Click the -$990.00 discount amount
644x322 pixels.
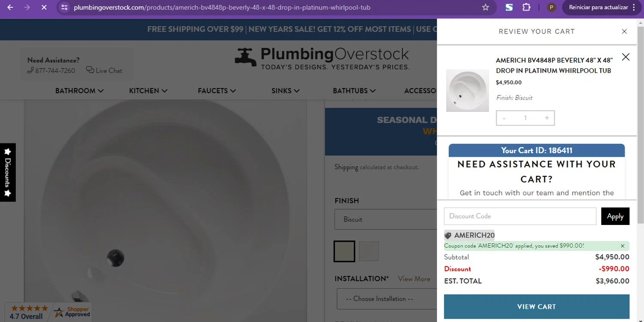click(614, 269)
